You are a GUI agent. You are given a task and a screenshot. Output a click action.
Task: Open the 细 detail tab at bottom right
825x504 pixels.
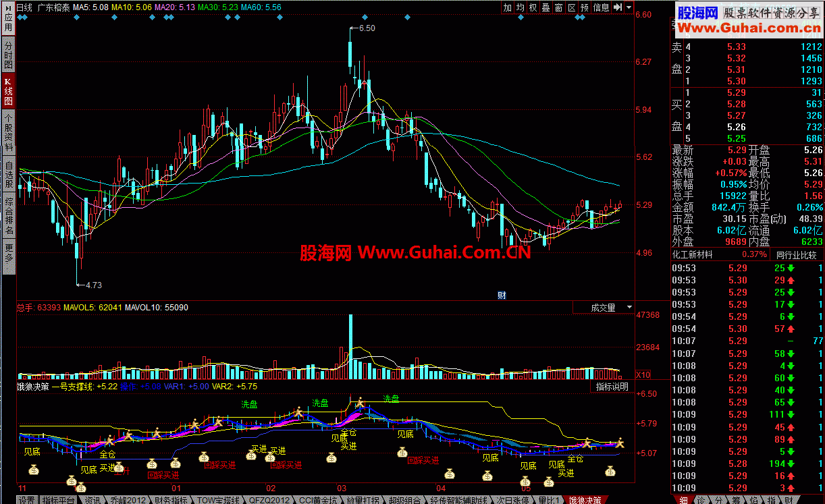tap(683, 499)
